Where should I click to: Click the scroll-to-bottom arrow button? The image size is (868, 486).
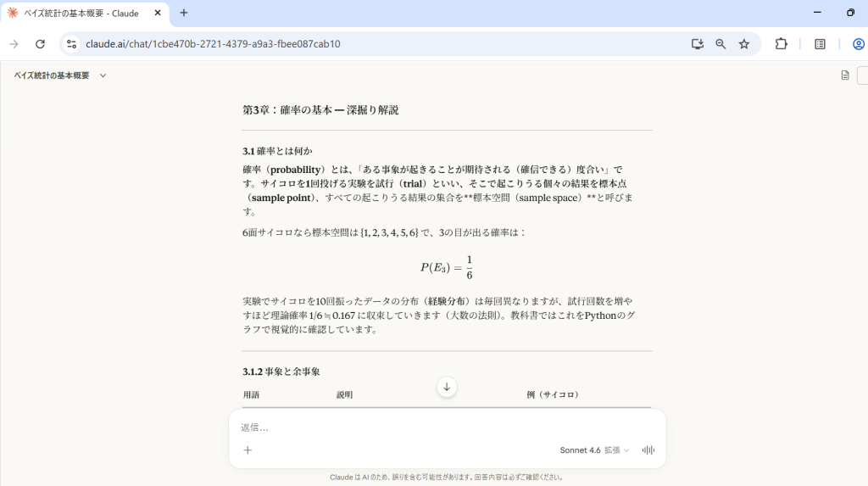click(447, 387)
